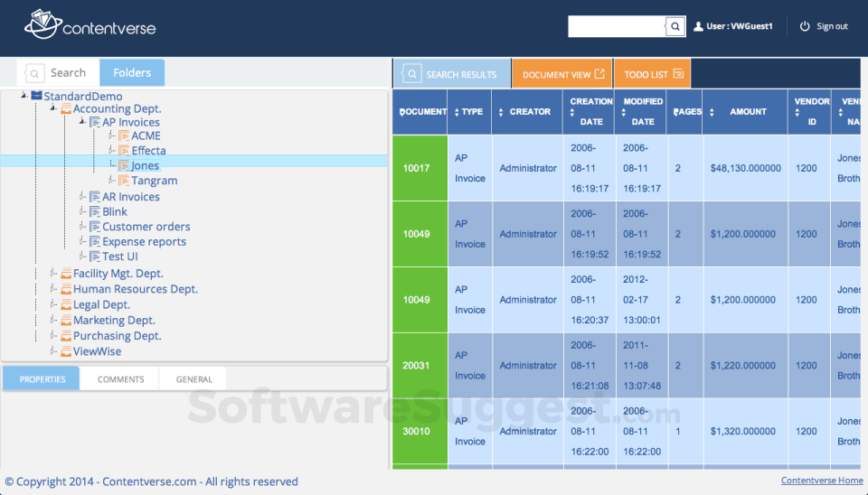Open document 10017 green cell
Viewport: 868px width, 495px height.
pos(420,168)
